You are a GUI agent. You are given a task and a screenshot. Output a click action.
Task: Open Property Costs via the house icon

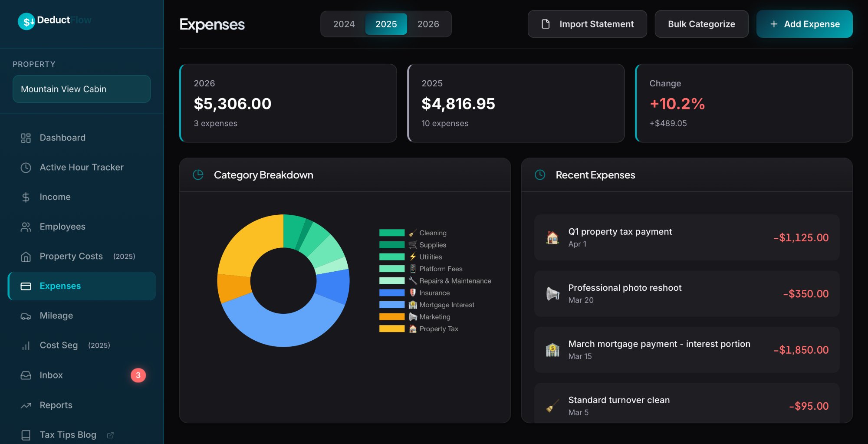pyautogui.click(x=26, y=256)
